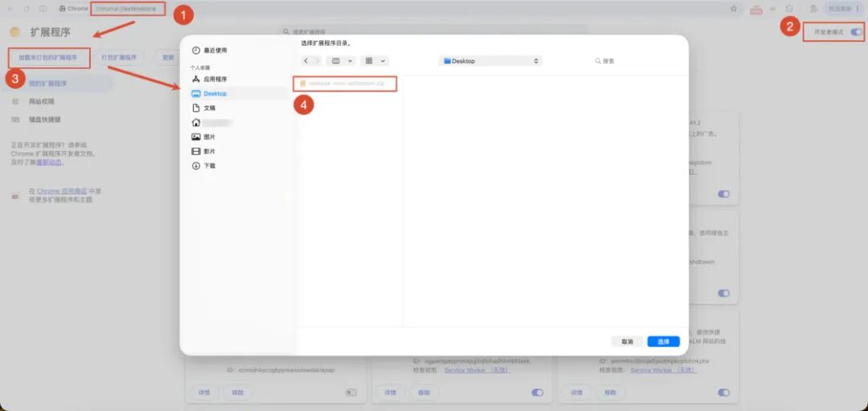This screenshot has width=868, height=411.
Task: Open 详情 details for extension ID ngpa…
Action: tap(391, 393)
